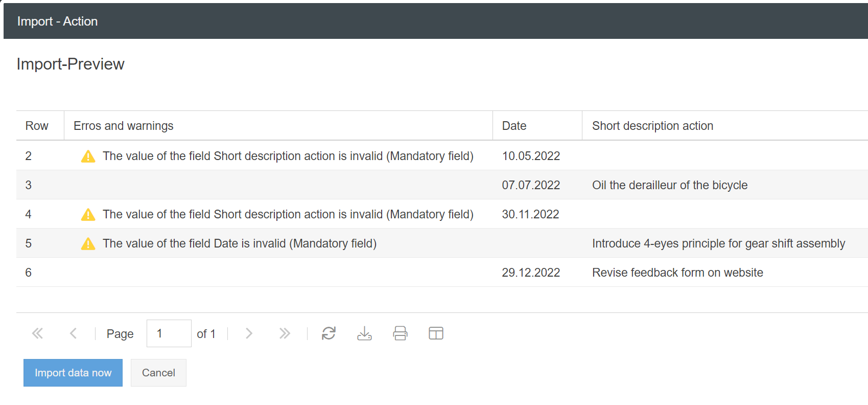868x405 pixels.
Task: Click the page number input field
Action: 169,333
